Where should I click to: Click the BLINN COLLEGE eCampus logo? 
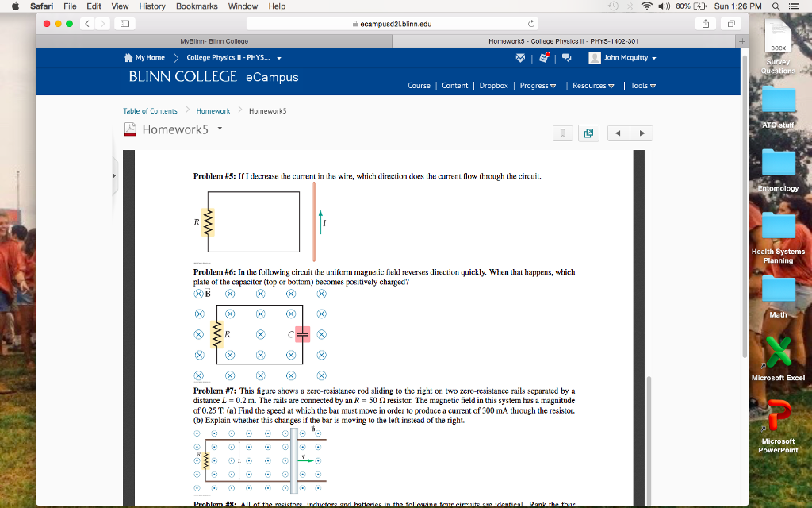point(213,77)
